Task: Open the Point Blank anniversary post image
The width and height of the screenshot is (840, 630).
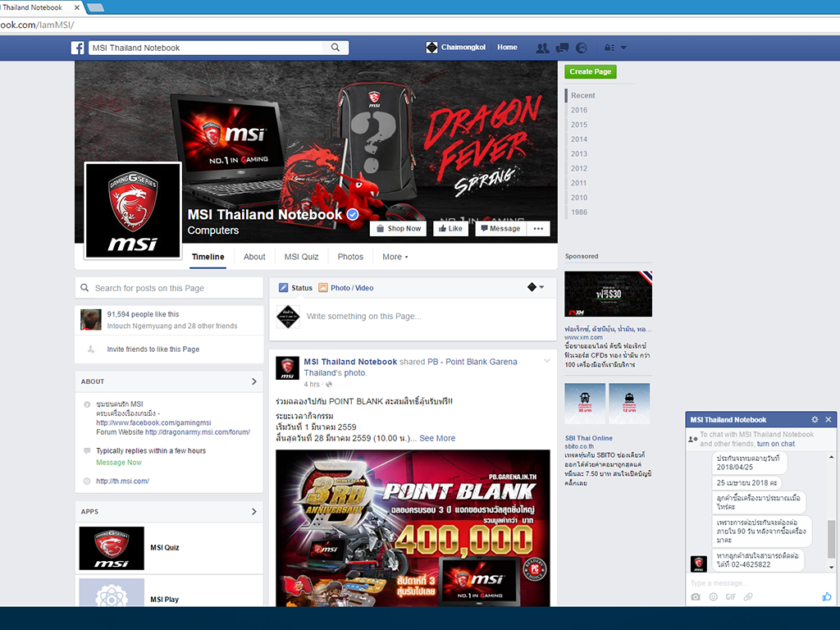Action: (x=413, y=528)
